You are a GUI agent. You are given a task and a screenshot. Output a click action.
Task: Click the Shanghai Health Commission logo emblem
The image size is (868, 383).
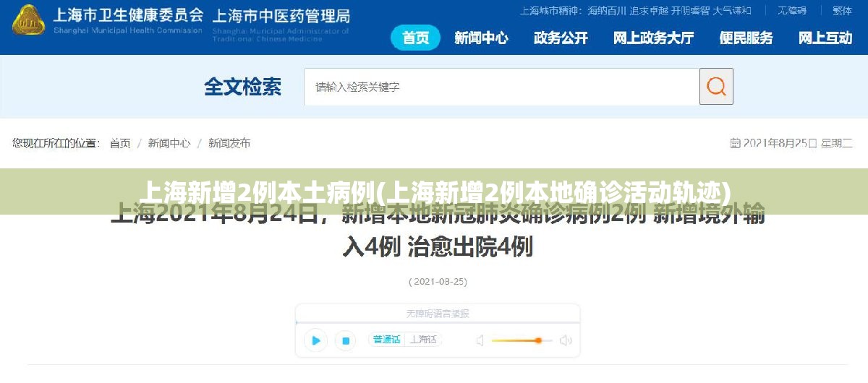tap(28, 20)
